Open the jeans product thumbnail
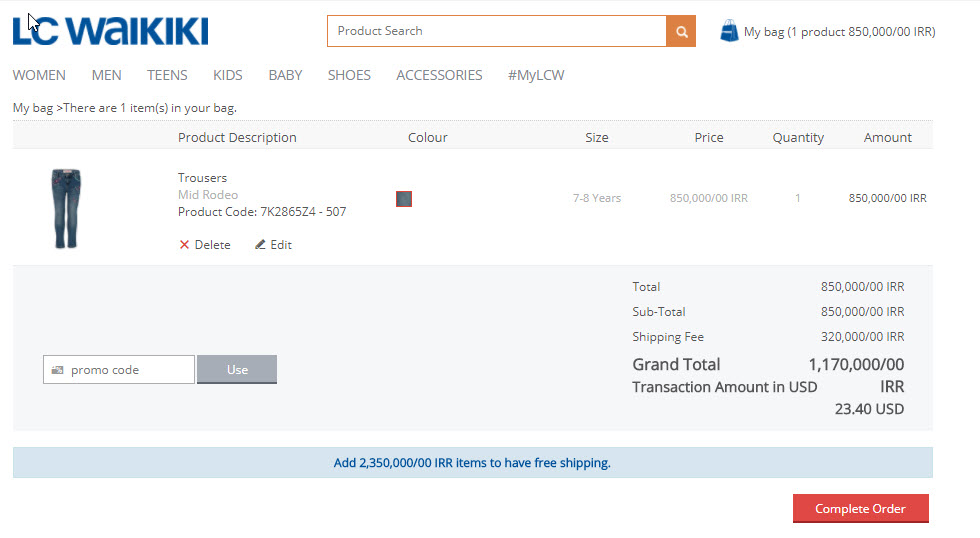 click(x=66, y=208)
